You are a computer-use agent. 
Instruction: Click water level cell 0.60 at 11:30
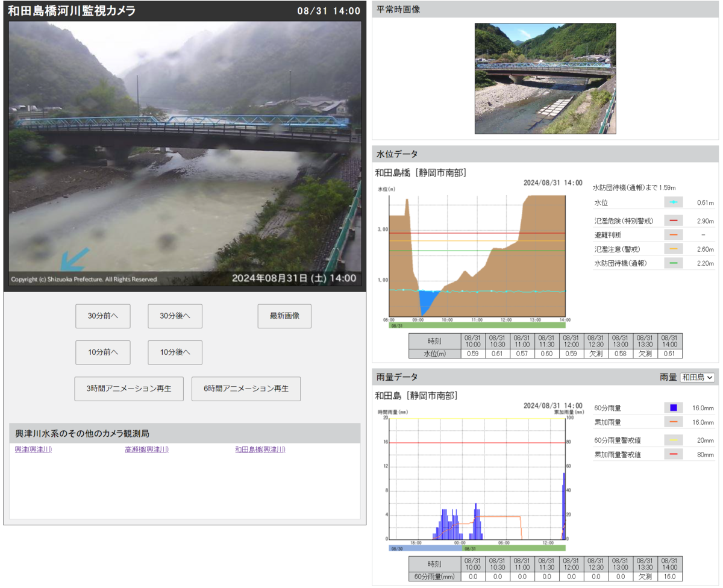tap(546, 354)
